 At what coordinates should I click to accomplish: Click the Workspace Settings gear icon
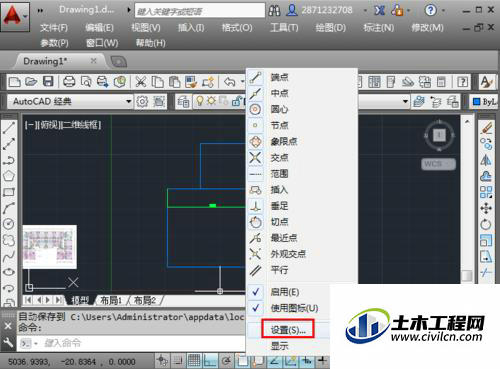[142, 101]
